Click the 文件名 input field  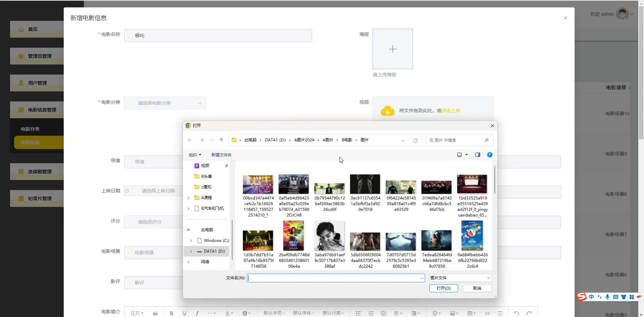click(x=334, y=278)
